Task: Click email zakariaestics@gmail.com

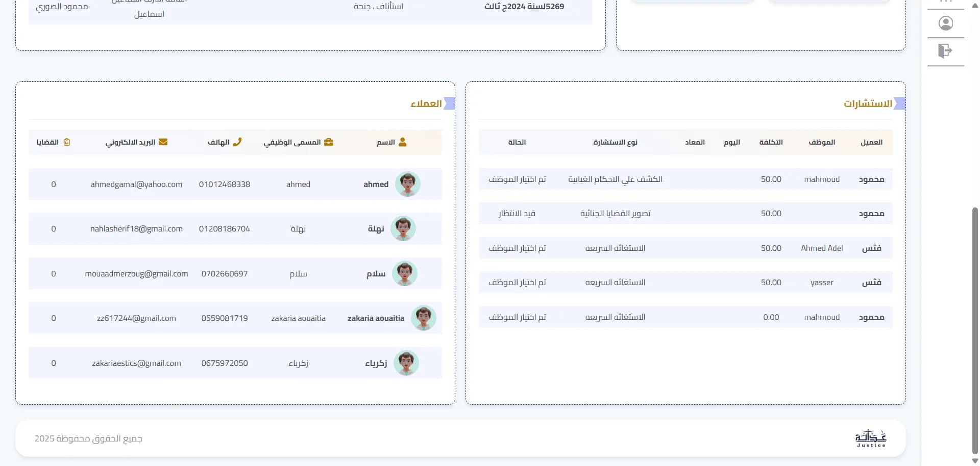Action: tap(136, 363)
